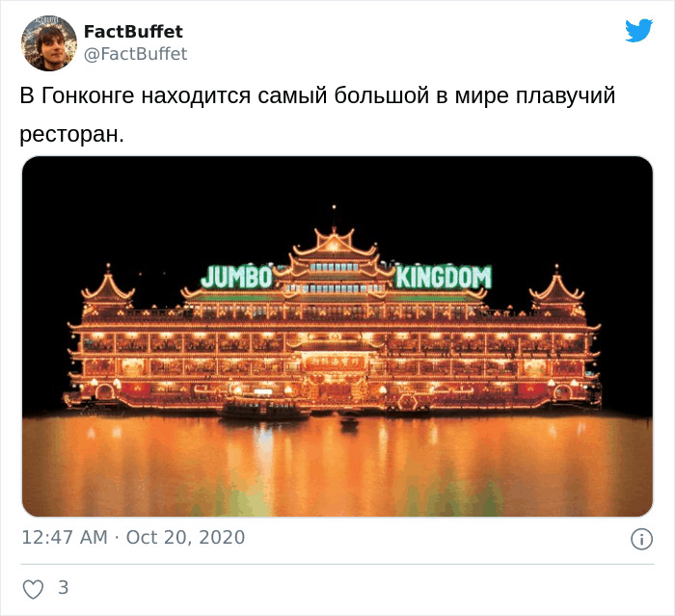Viewport: 675px width, 616px height.
Task: Click the Oct 20, 2020 date
Action: click(185, 537)
